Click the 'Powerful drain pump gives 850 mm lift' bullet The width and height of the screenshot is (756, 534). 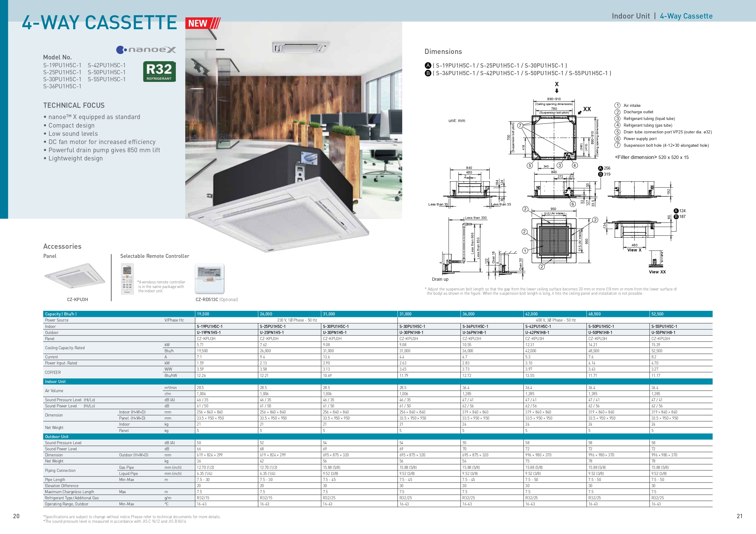[102, 150]
